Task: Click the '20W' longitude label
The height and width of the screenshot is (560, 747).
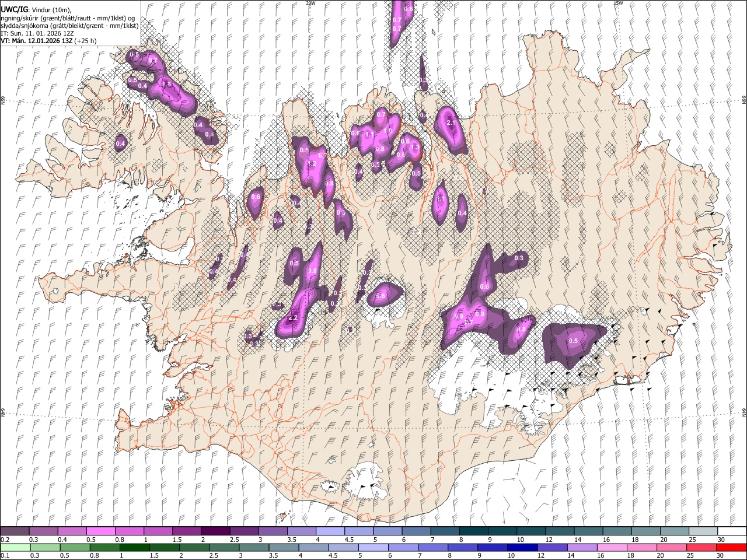Action: (x=310, y=3)
